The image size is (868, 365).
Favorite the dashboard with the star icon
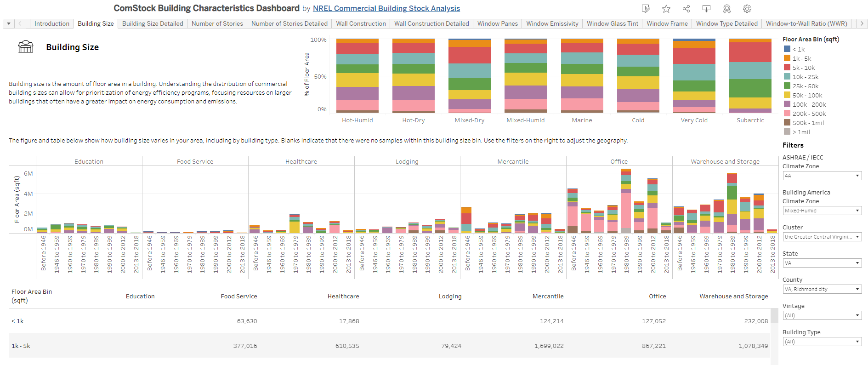666,9
